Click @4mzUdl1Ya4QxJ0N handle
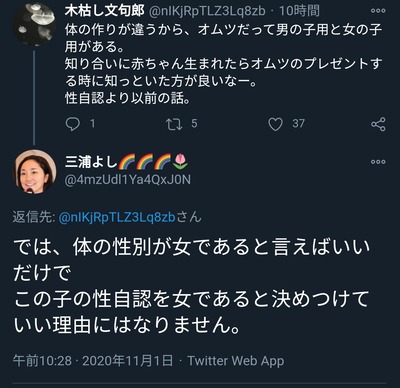 coord(128,180)
